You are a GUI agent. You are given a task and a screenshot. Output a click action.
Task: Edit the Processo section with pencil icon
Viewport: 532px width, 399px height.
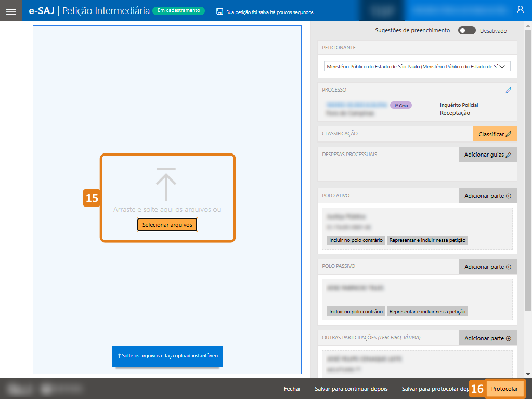click(508, 90)
